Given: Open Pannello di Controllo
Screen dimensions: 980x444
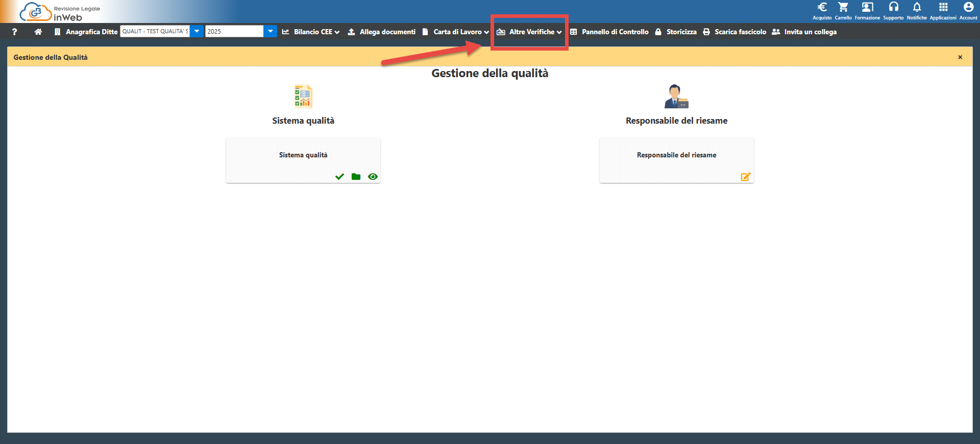Looking at the screenshot, I should click(x=609, y=32).
